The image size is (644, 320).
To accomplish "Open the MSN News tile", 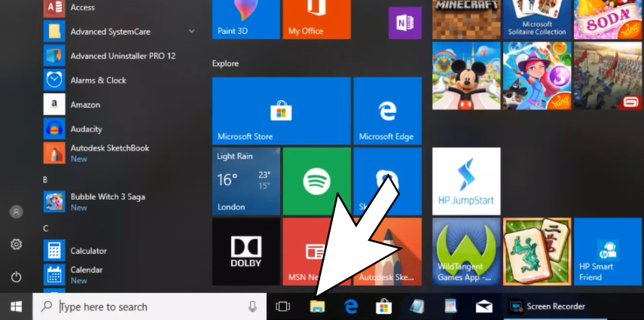I will pyautogui.click(x=316, y=251).
